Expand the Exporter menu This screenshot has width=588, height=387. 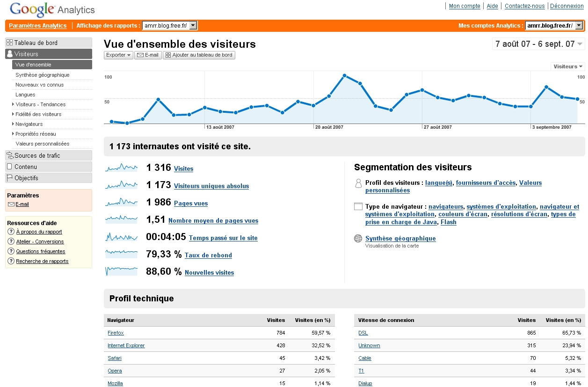[x=118, y=55]
